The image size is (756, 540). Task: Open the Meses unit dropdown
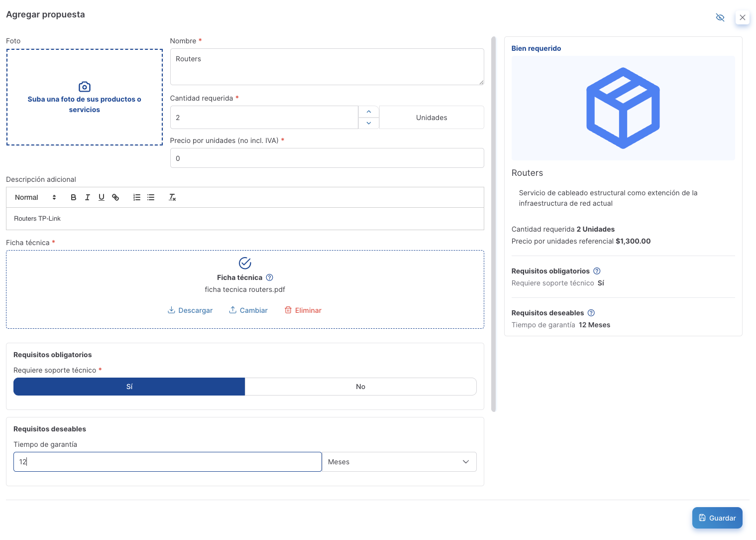coord(399,462)
